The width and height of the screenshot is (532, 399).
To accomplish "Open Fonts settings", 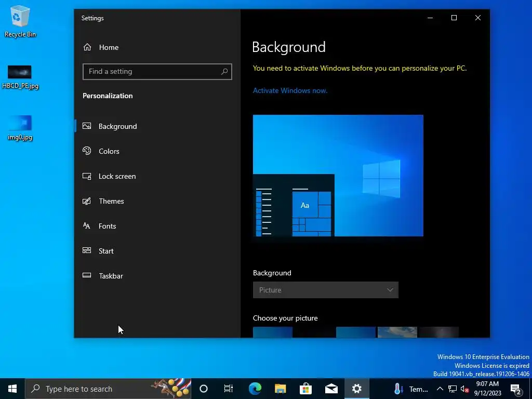I will 157,226.
